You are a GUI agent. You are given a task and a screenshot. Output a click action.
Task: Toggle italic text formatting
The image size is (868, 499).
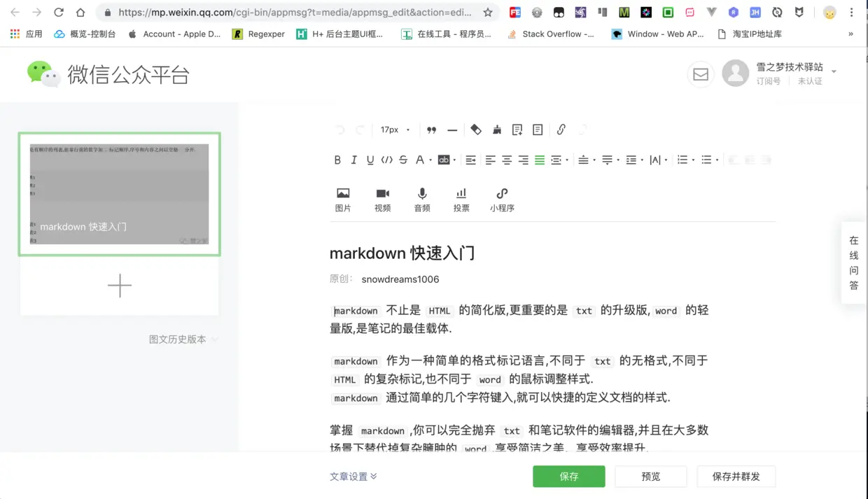pos(353,160)
